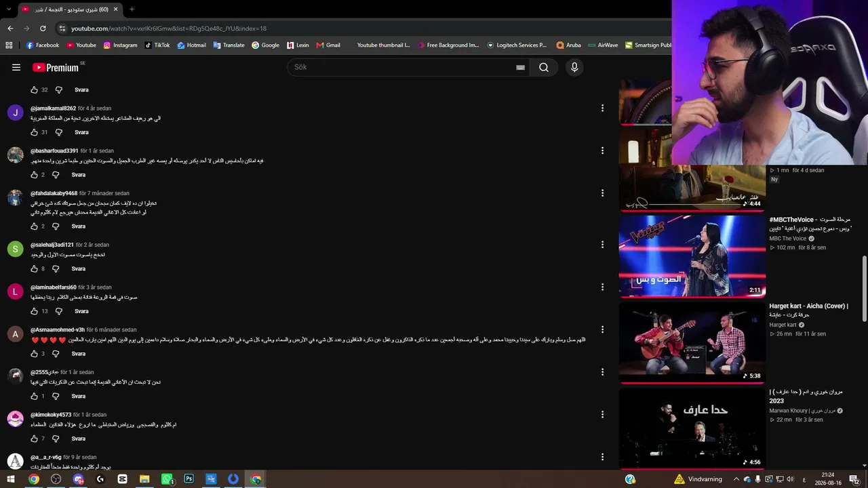The width and height of the screenshot is (868, 488).
Task: Open the Vindvarning weather warning widget
Action: [697, 479]
